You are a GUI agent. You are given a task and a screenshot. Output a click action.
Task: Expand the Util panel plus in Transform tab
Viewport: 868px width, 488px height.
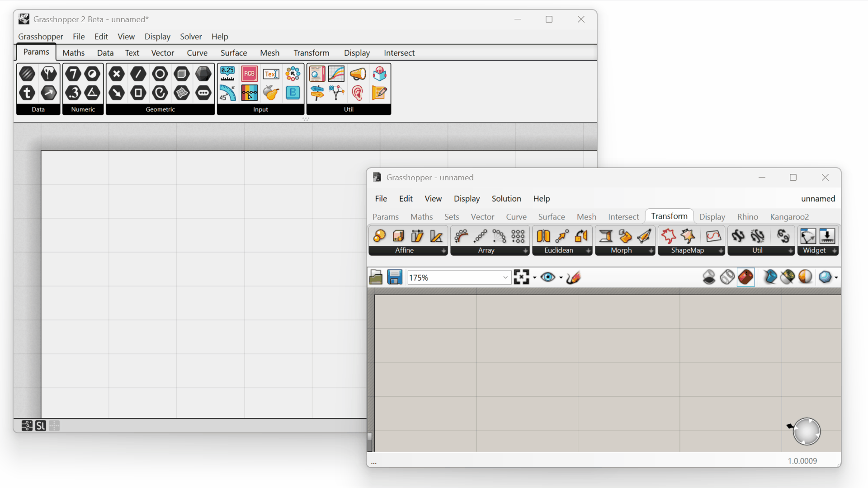tap(790, 251)
